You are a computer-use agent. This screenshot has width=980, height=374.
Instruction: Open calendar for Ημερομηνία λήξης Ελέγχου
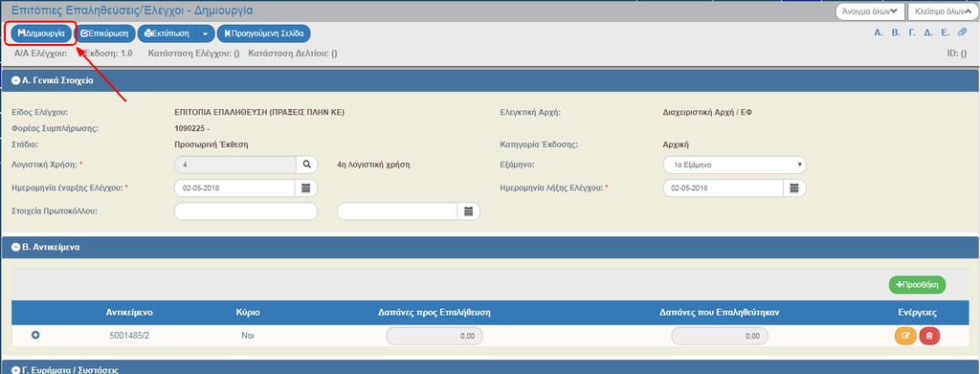(x=794, y=187)
